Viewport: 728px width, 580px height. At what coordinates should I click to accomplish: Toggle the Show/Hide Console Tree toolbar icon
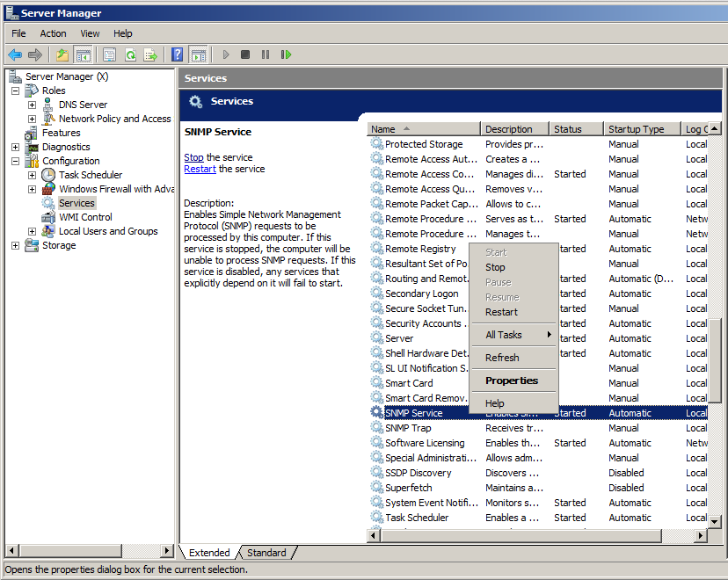[x=83, y=54]
